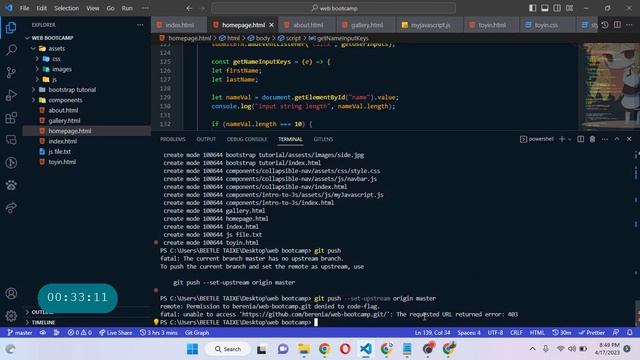Collapse the WEB BOOTCAMP folder root
640x360 pixels.
pyautogui.click(x=27, y=38)
